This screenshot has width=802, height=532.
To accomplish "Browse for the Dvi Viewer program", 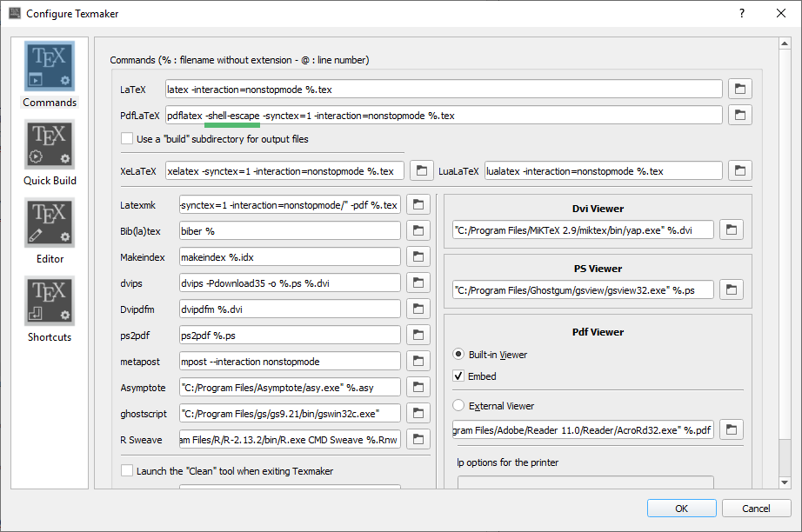I will click(732, 229).
